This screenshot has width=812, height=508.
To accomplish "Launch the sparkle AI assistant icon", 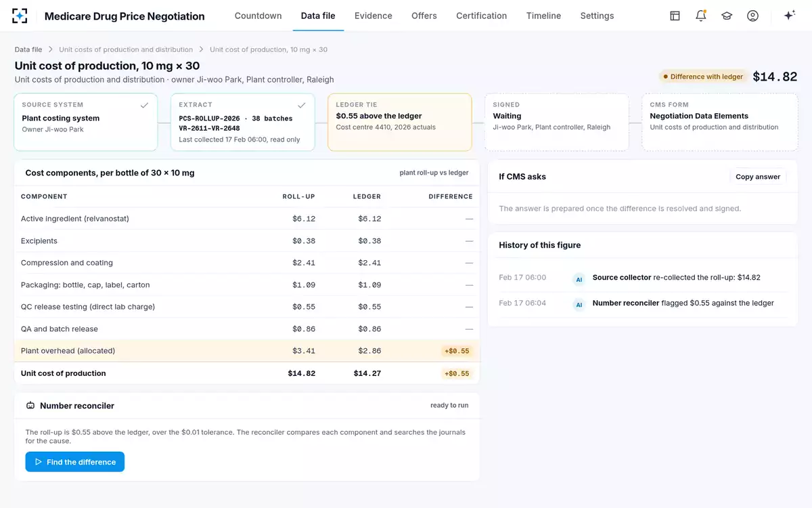I will [789, 16].
